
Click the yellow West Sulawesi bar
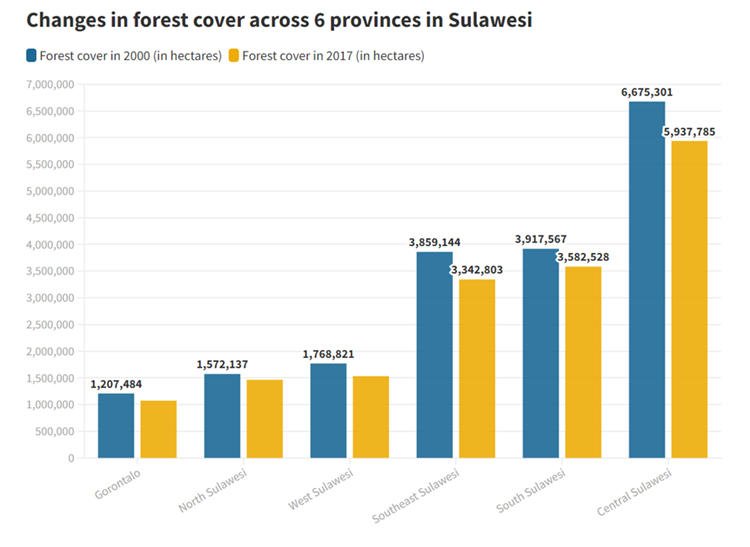tap(370, 417)
